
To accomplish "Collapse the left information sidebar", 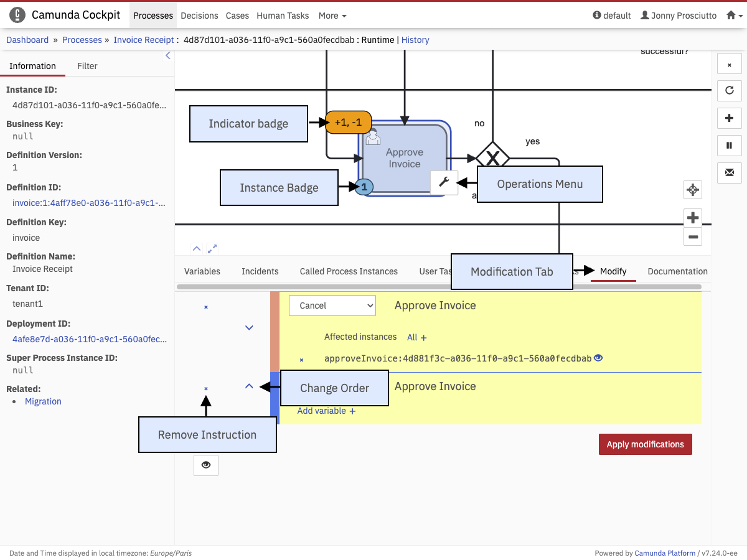I will click(167, 56).
